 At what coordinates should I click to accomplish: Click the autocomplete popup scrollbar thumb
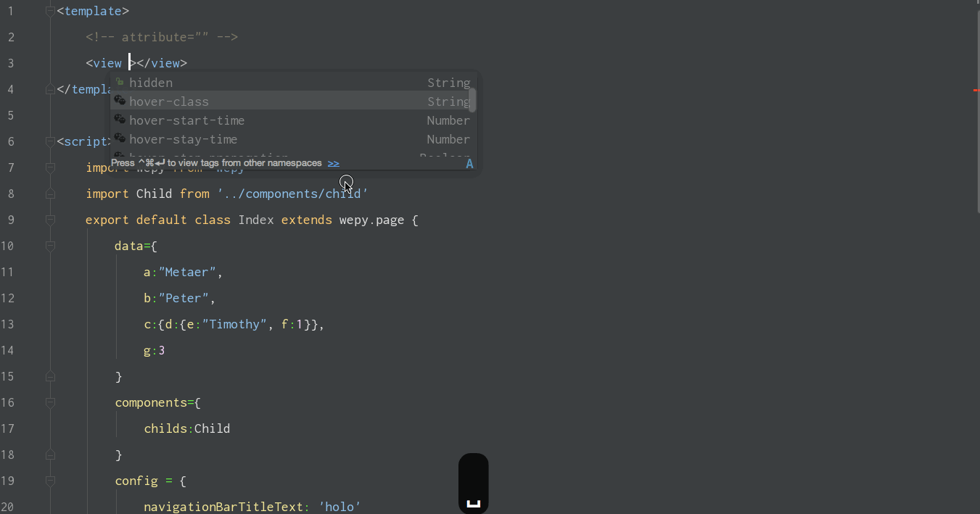pos(472,99)
